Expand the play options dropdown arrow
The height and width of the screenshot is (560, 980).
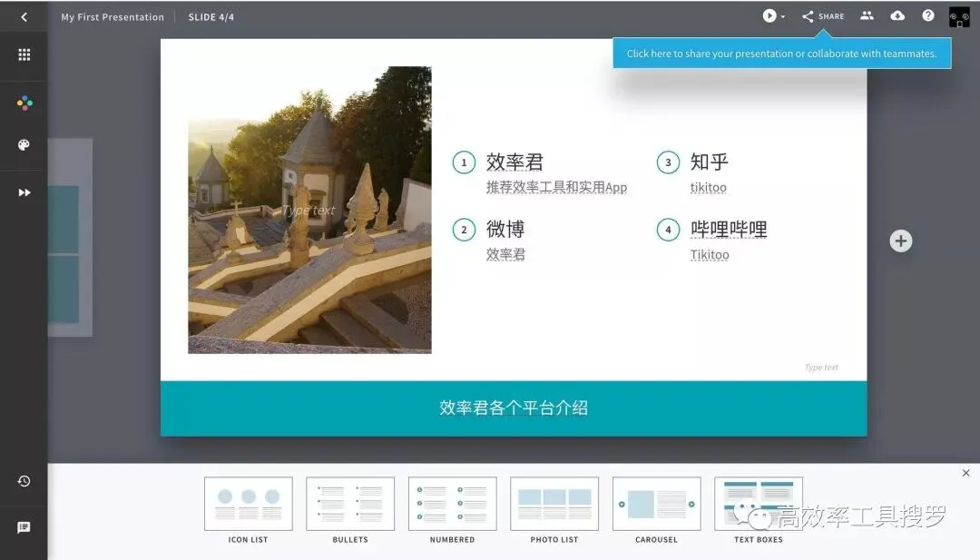[782, 17]
